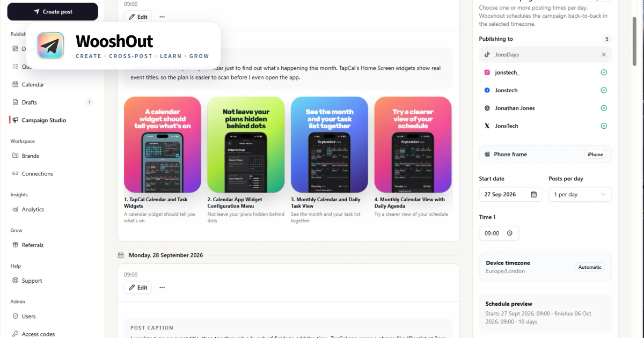644x338 pixels.
Task: Click the Facebook icon beside Jonstech
Action: (x=487, y=90)
